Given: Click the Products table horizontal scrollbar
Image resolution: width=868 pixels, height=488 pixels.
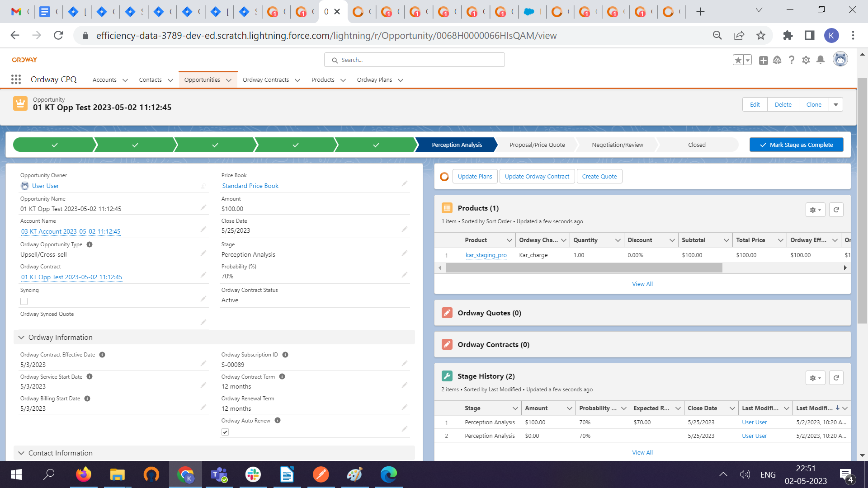Looking at the screenshot, I should tap(584, 268).
